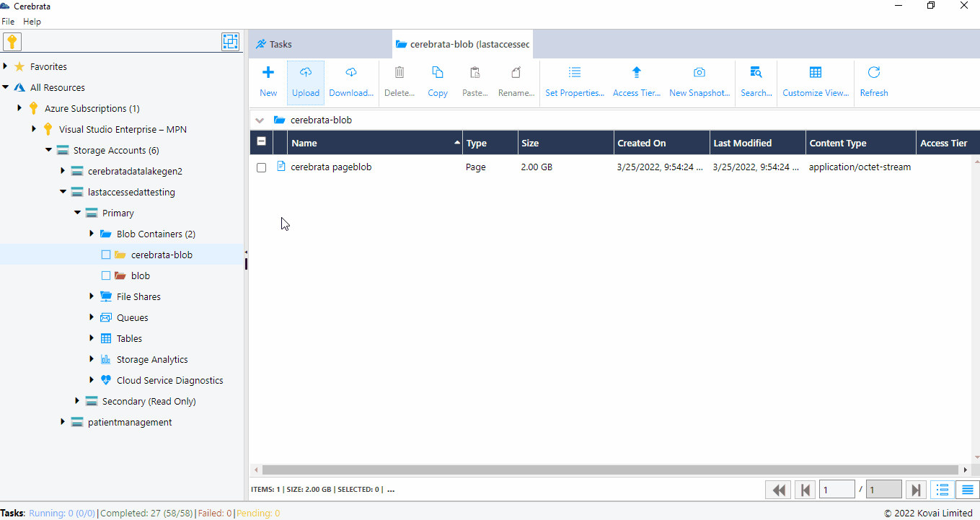
Task: Switch to the Tasks tab
Action: point(281,43)
